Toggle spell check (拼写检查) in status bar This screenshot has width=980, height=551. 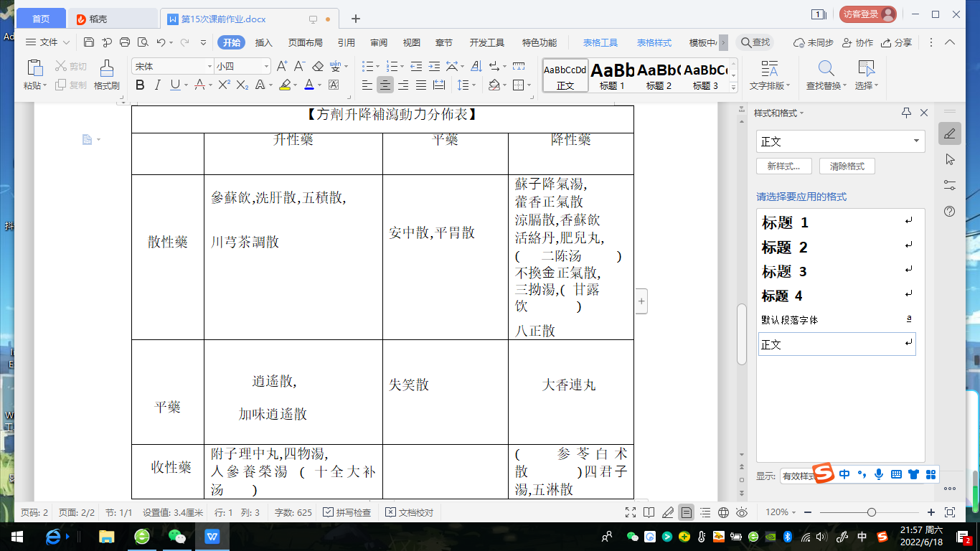pyautogui.click(x=347, y=512)
